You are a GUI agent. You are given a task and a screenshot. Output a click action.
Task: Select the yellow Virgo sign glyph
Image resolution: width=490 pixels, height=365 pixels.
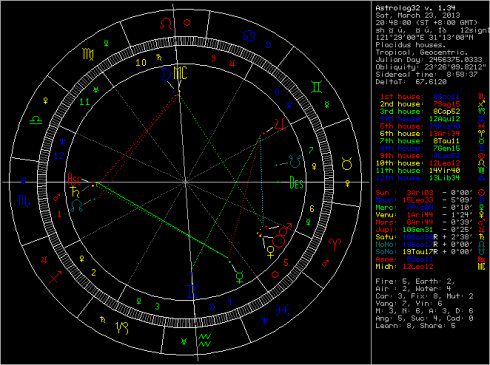pyautogui.click(x=88, y=54)
